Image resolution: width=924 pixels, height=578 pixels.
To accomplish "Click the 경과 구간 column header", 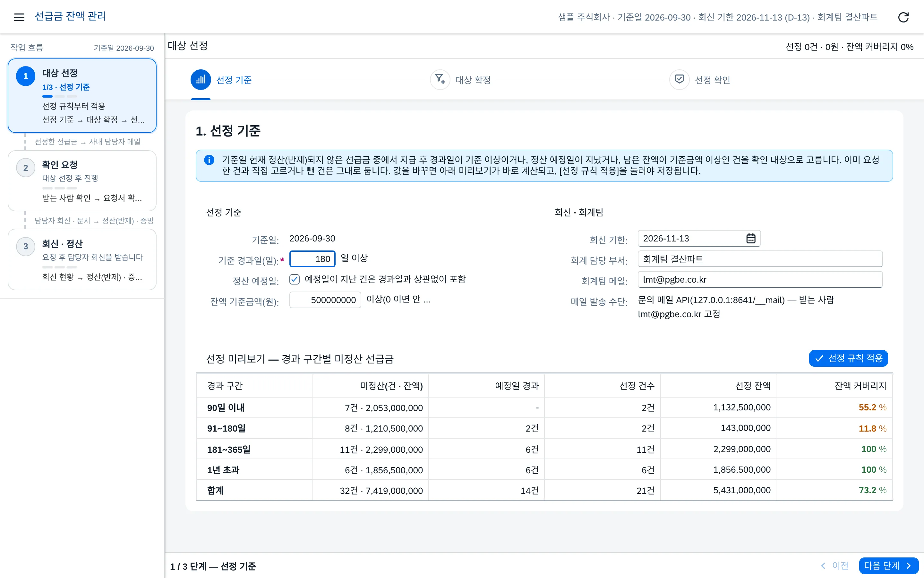I will [x=254, y=386].
